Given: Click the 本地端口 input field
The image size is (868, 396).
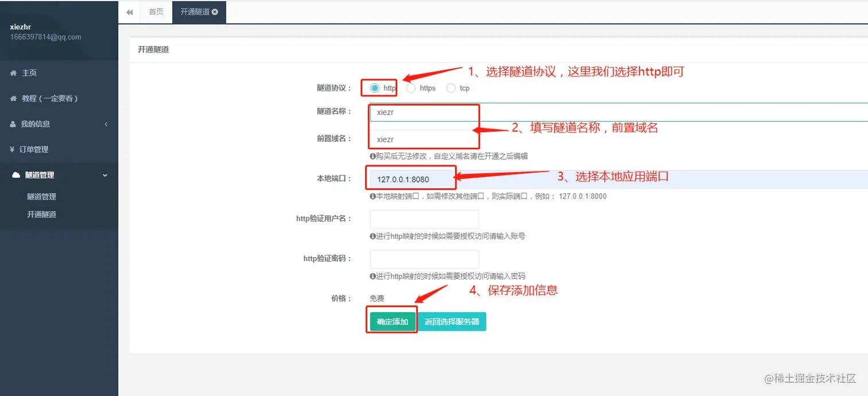Looking at the screenshot, I should pyautogui.click(x=410, y=178).
